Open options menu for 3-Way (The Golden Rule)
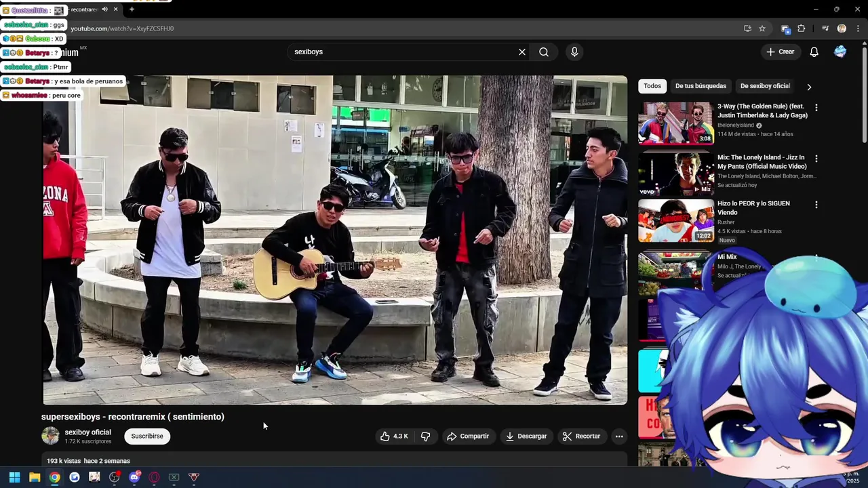This screenshot has height=488, width=868. click(816, 108)
